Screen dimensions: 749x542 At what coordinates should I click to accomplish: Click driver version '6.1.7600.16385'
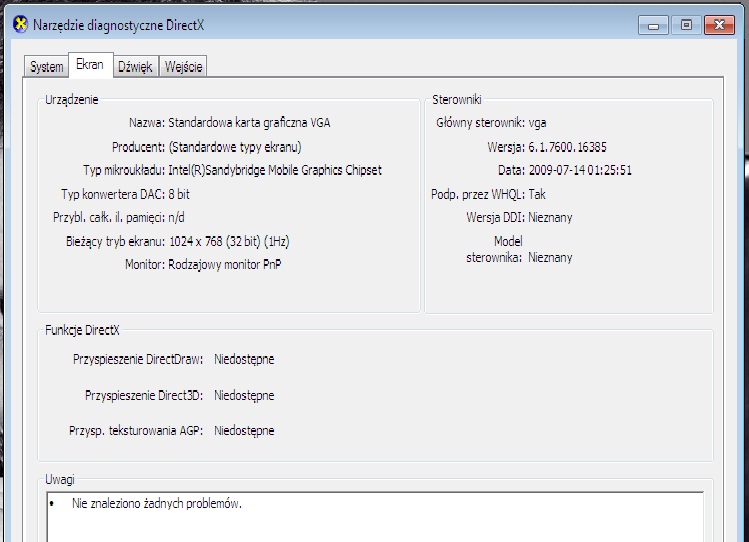click(567, 147)
